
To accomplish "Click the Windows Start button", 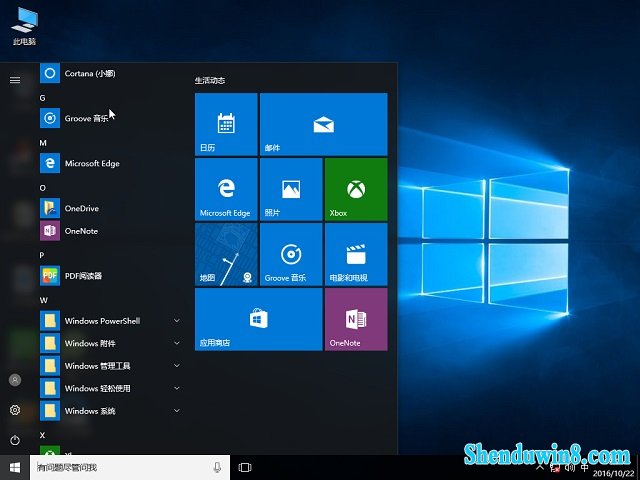I will pyautogui.click(x=15, y=467).
